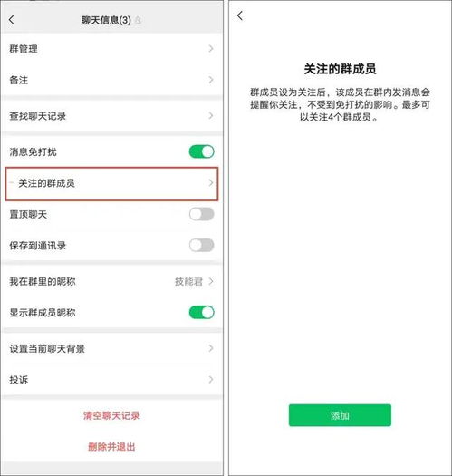Screen dimensions: 452x476
Task: Enable the 置顶聊天 toggle
Action: (x=202, y=214)
